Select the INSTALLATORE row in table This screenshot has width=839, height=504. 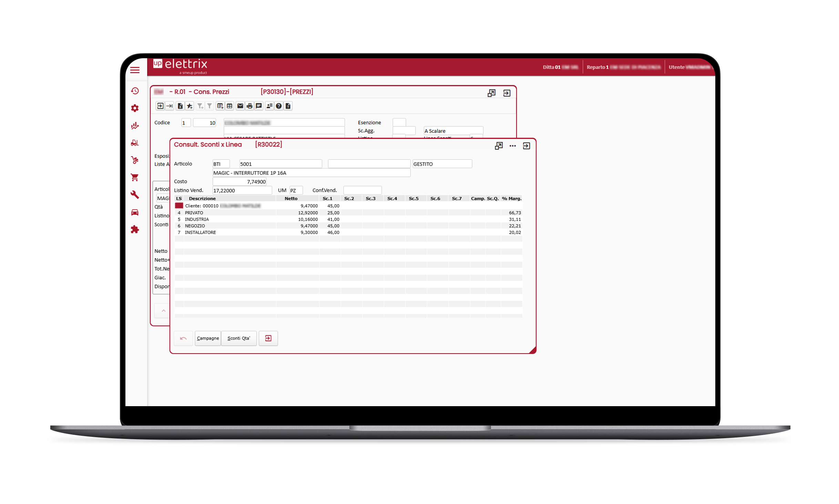point(348,233)
